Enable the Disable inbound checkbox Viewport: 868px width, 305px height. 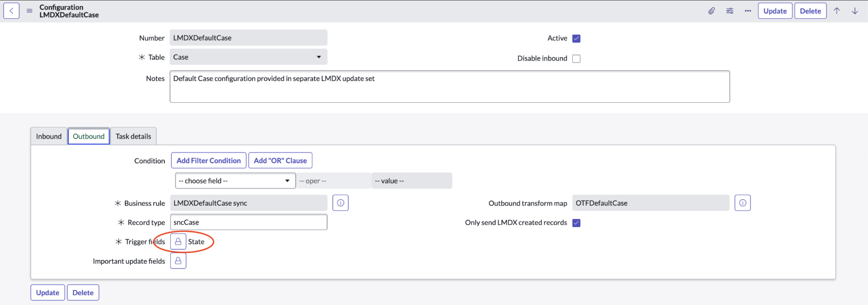click(576, 59)
